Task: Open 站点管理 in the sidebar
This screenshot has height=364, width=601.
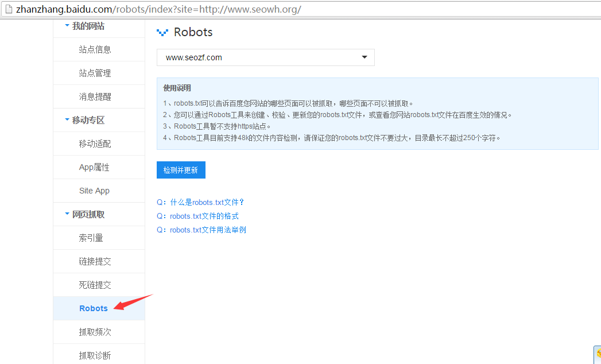Action: coord(95,73)
